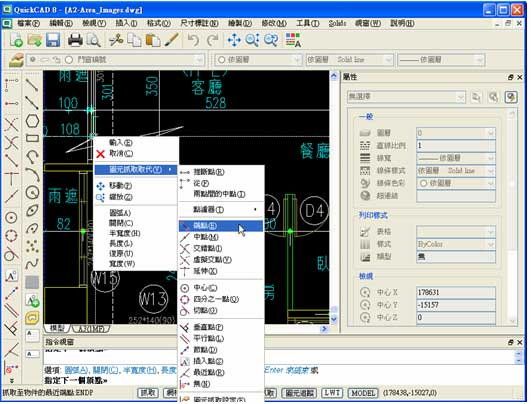
Task: Close the 屬性 Properties panel
Action: (519, 78)
